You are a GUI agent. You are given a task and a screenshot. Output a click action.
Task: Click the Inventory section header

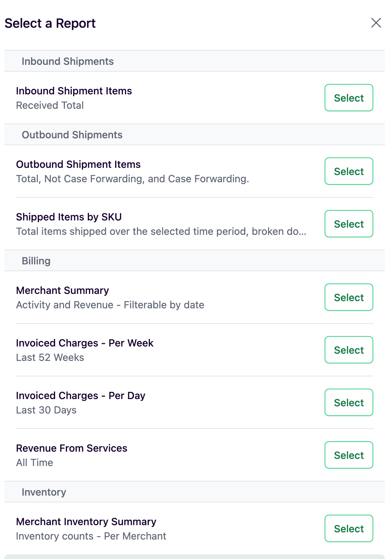tap(44, 492)
